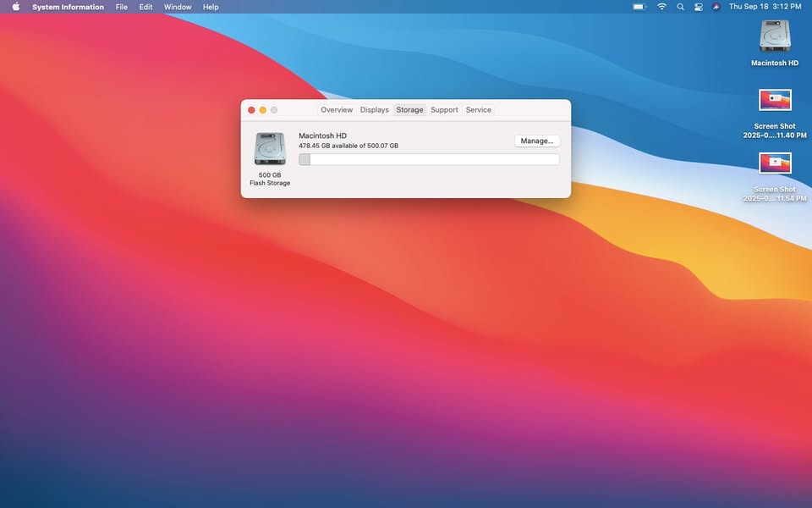
Task: Select the Screen Shot 11.54 PM file
Action: tap(775, 163)
